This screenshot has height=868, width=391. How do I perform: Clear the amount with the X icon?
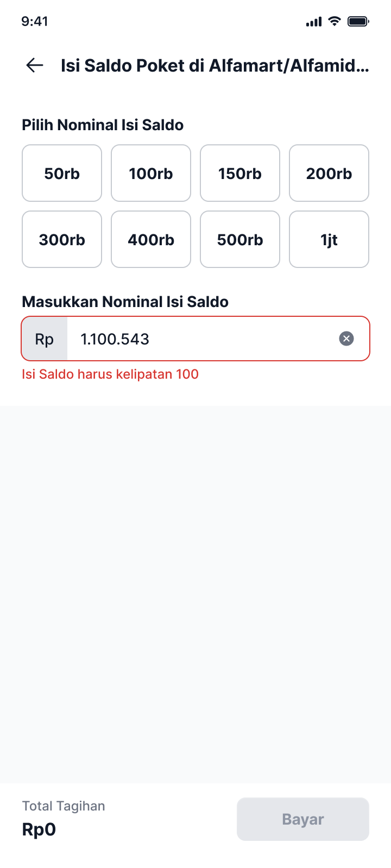point(346,339)
